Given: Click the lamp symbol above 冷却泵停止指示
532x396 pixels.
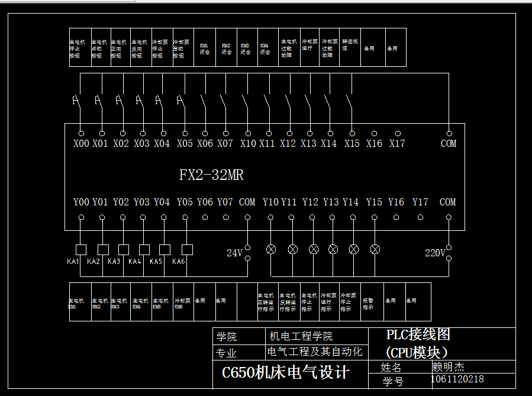Looking at the screenshot, I should (x=354, y=249).
